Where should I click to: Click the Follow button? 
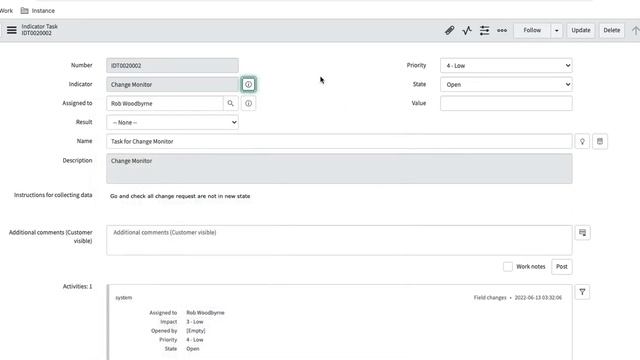(532, 30)
